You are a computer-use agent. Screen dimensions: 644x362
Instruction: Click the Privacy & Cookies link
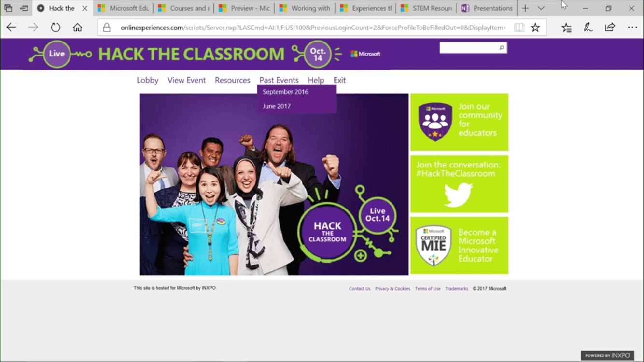pos(392,289)
